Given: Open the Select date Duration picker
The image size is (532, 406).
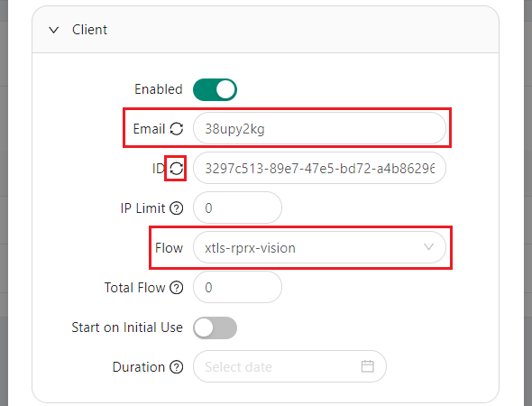Looking at the screenshot, I should pos(289,366).
